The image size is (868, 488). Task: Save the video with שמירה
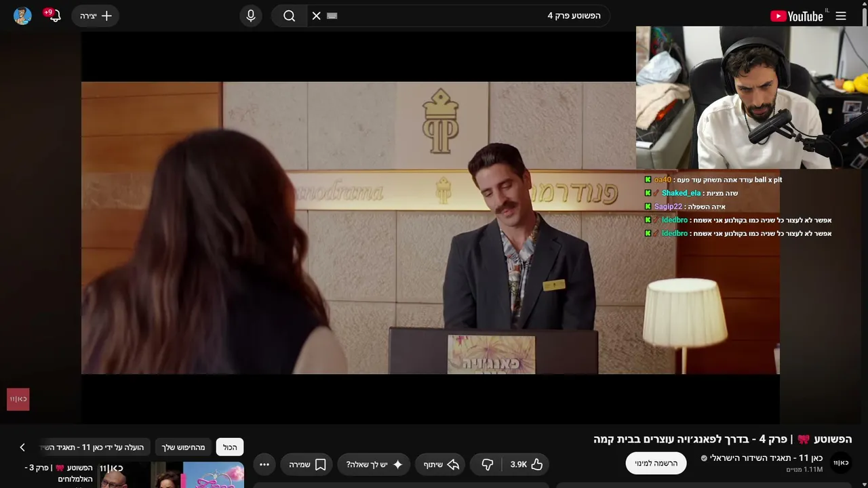(307, 464)
